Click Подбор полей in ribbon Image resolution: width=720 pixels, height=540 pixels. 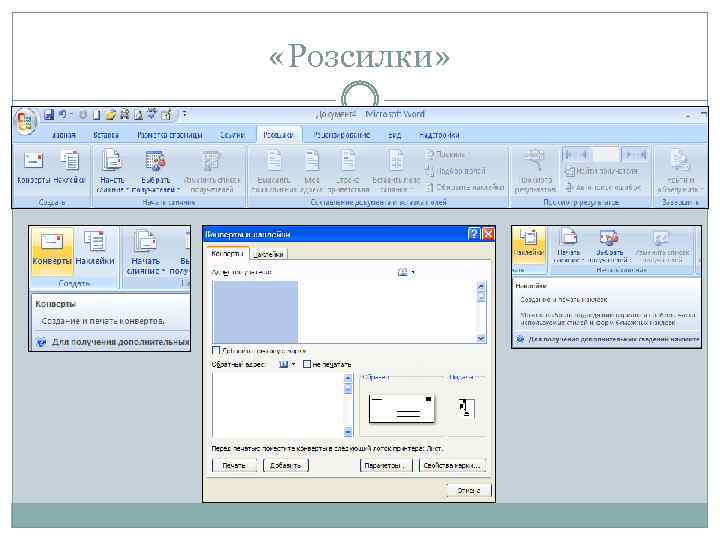click(455, 171)
